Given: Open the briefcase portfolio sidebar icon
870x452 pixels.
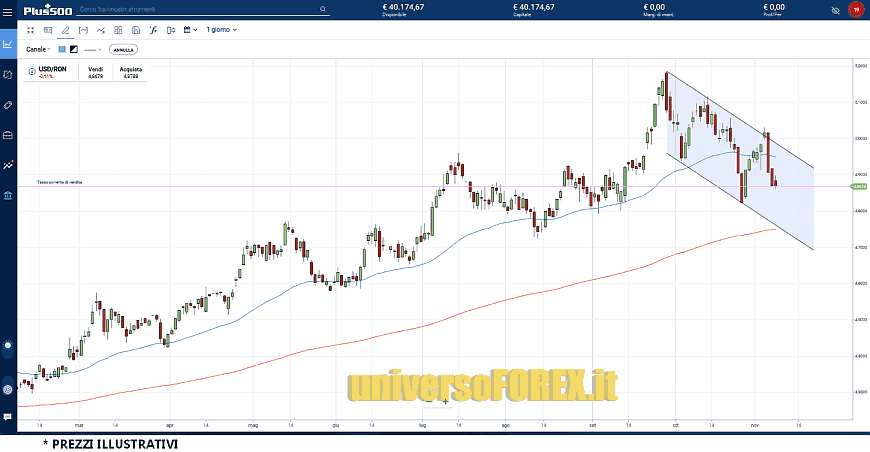Looking at the screenshot, I should click(x=8, y=134).
